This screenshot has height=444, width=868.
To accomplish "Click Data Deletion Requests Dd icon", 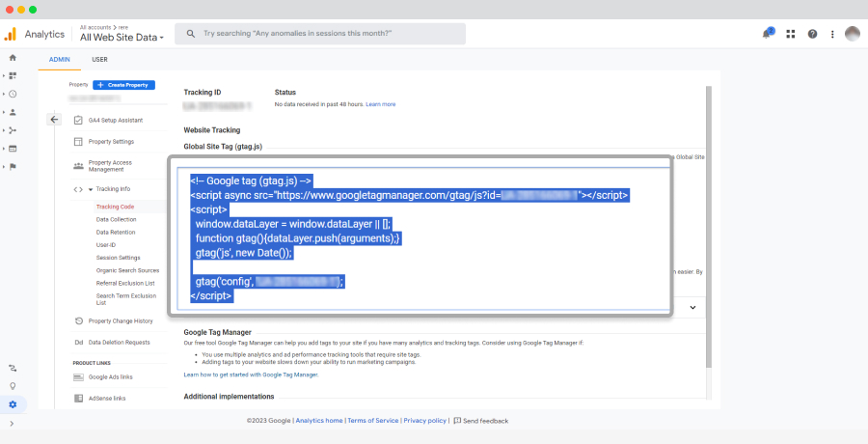I will [x=79, y=343].
